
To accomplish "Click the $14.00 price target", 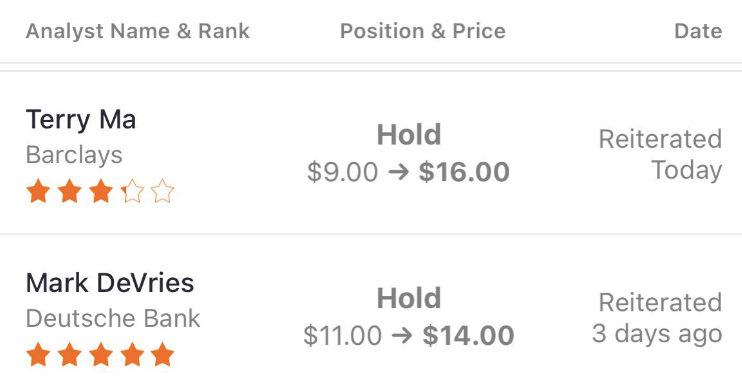I will coord(468,336).
